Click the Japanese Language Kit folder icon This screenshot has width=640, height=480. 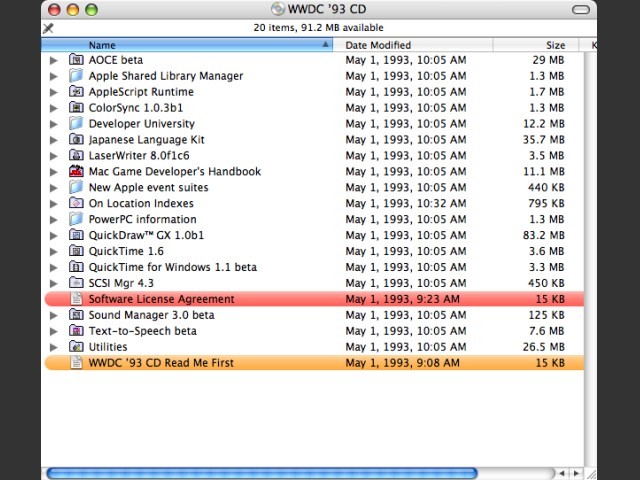point(76,139)
